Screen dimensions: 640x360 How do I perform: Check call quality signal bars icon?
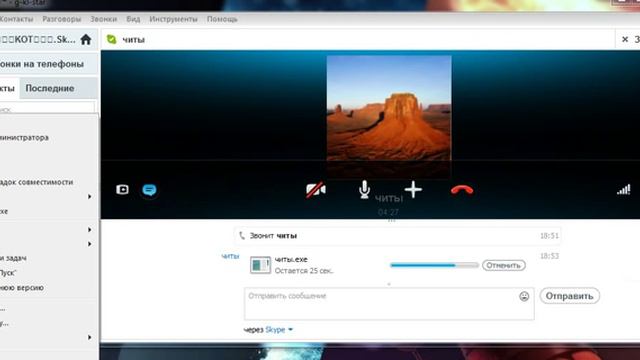click(624, 189)
